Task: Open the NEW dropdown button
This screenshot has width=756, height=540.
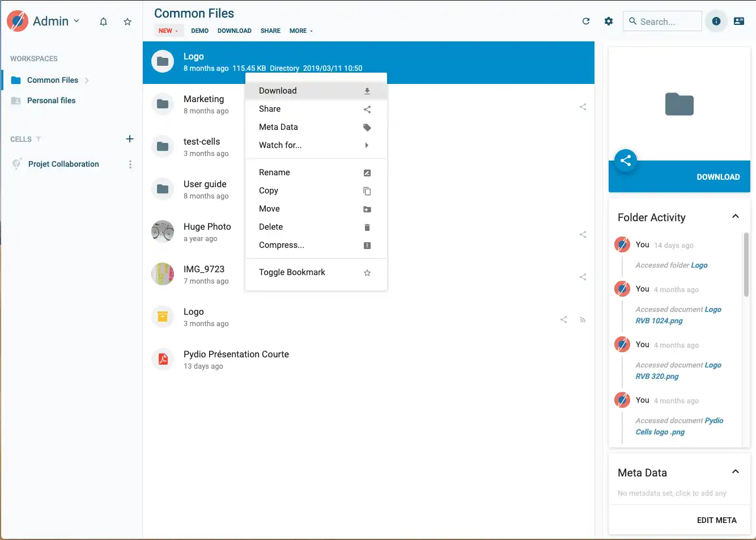Action: click(x=169, y=31)
